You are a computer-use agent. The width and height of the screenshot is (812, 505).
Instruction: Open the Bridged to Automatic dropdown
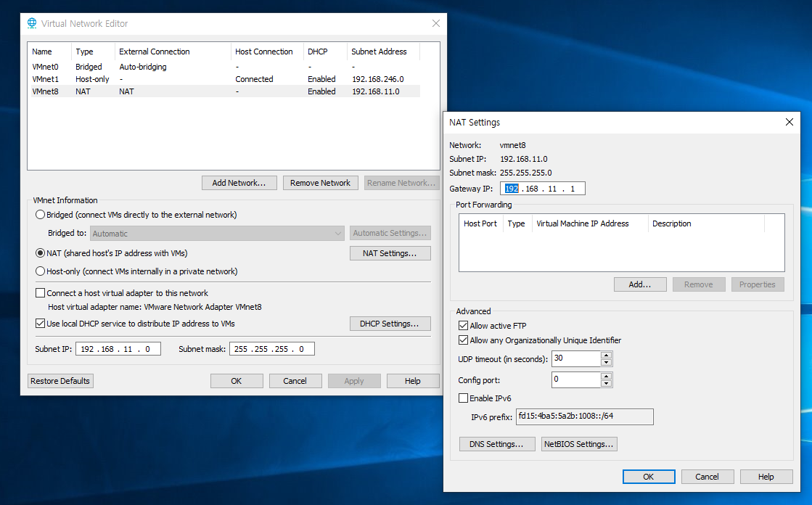(217, 234)
